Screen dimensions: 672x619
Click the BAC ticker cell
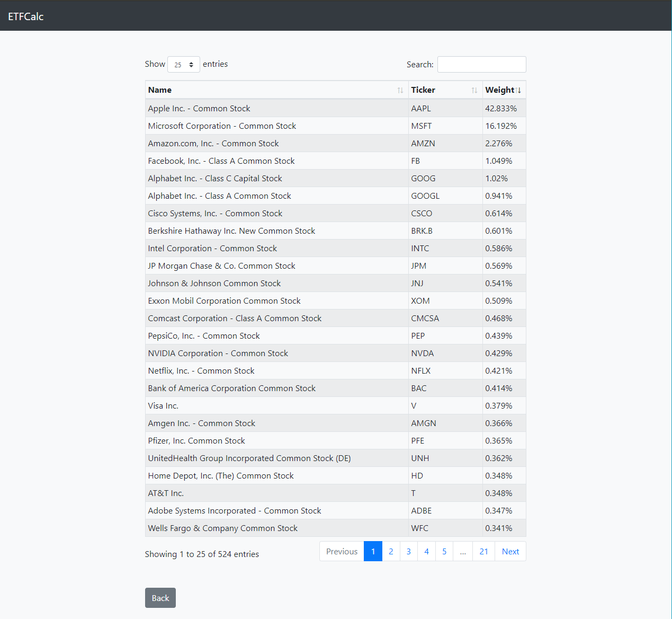445,388
